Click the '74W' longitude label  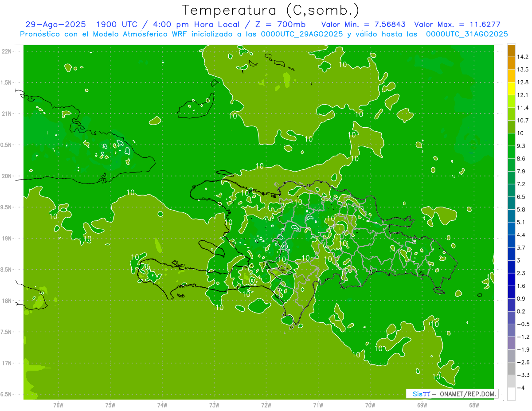click(x=162, y=405)
